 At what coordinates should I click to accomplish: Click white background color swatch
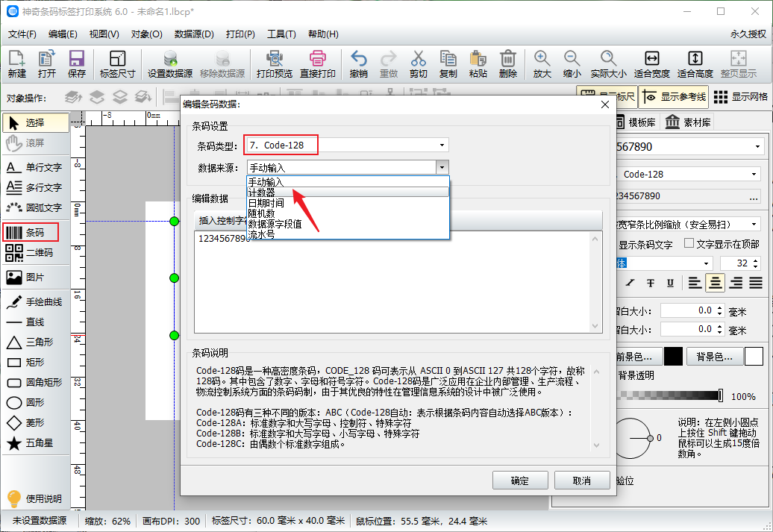click(754, 356)
